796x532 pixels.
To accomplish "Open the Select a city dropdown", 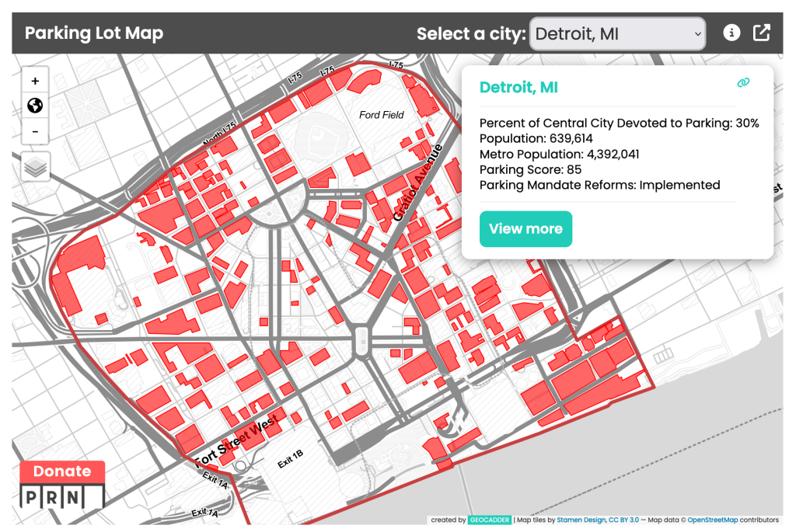I will click(617, 34).
